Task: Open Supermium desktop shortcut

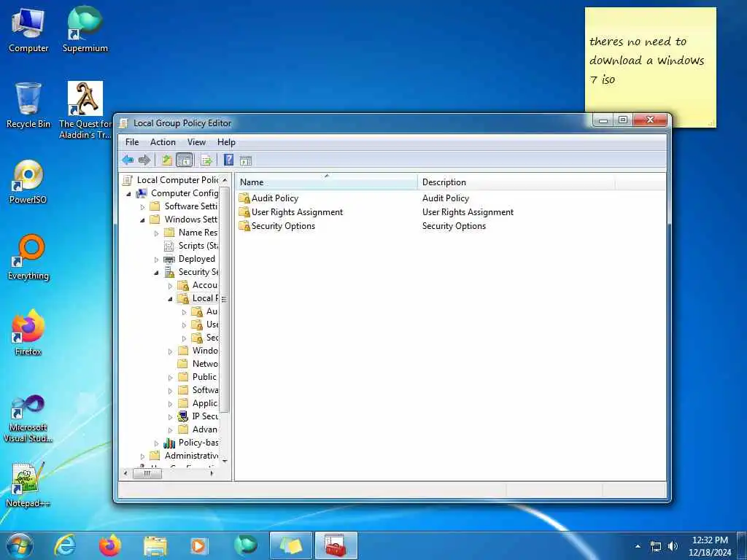Action: coord(85,29)
